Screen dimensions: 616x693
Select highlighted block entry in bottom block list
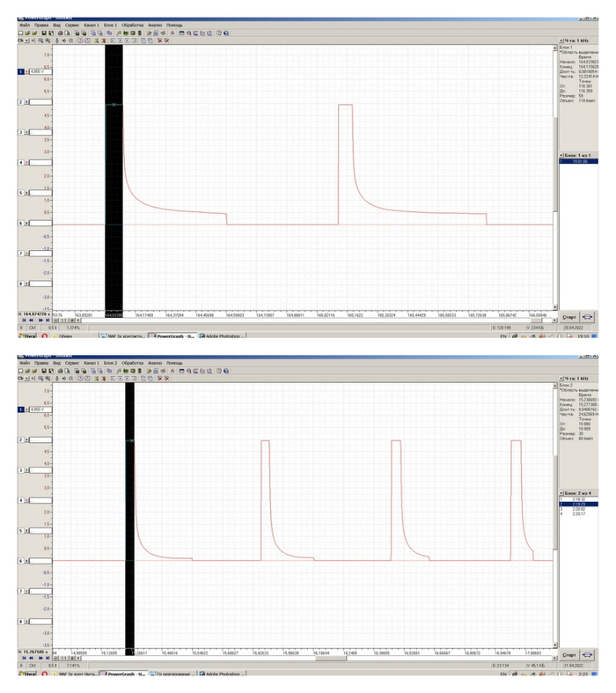click(x=578, y=503)
